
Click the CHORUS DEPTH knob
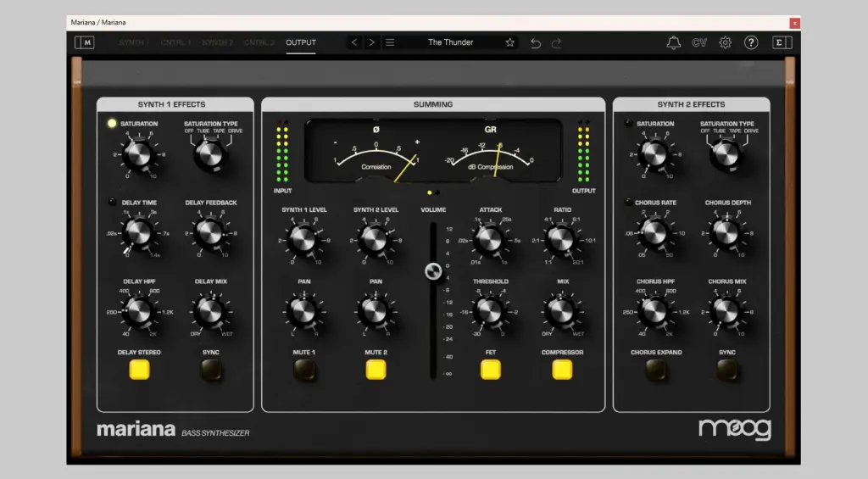[726, 233]
